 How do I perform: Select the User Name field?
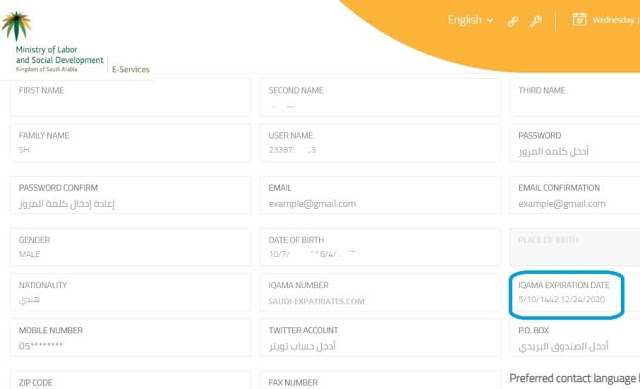(x=380, y=143)
